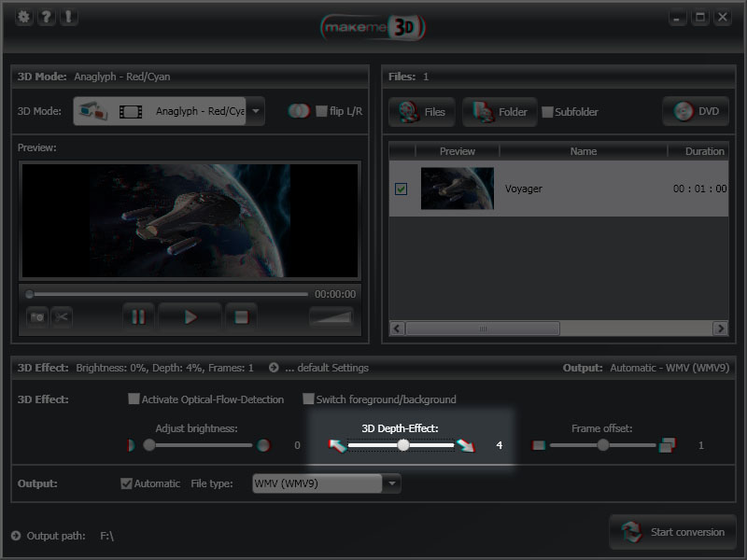Toggle the flip L/R checkbox
747x560 pixels.
point(321,111)
